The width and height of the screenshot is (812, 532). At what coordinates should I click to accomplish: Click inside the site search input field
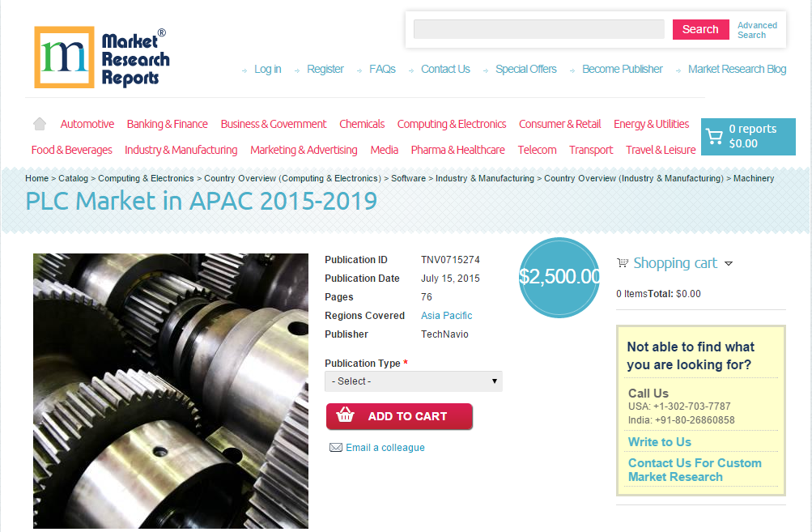click(538, 29)
